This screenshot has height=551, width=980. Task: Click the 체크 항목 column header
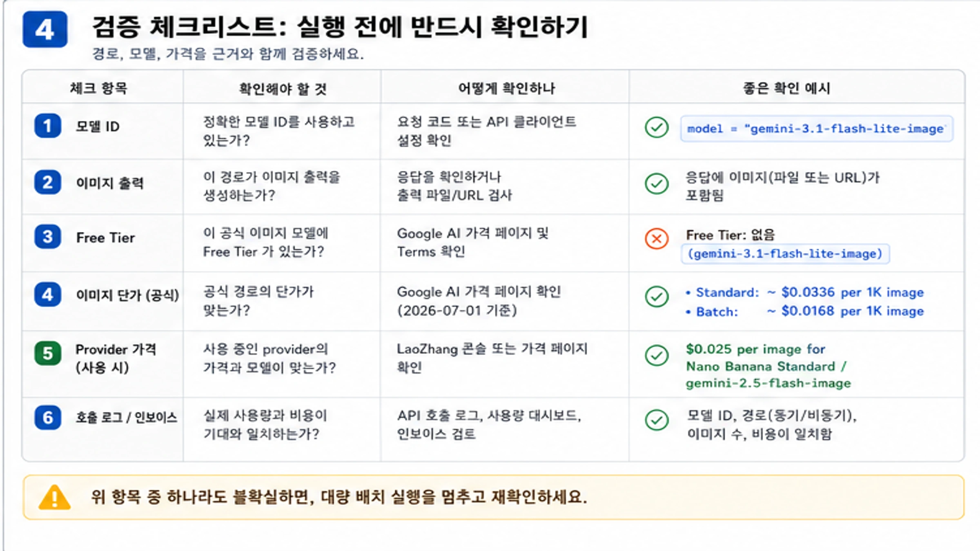tap(99, 88)
